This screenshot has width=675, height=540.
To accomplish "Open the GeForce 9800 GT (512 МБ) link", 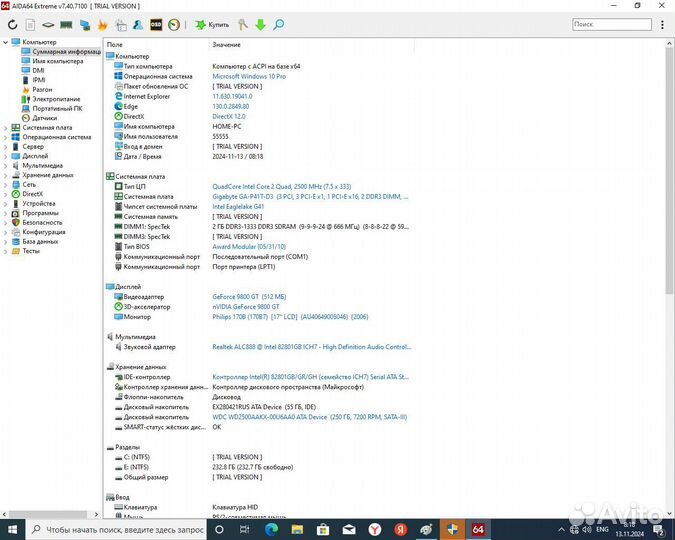I will pos(249,297).
